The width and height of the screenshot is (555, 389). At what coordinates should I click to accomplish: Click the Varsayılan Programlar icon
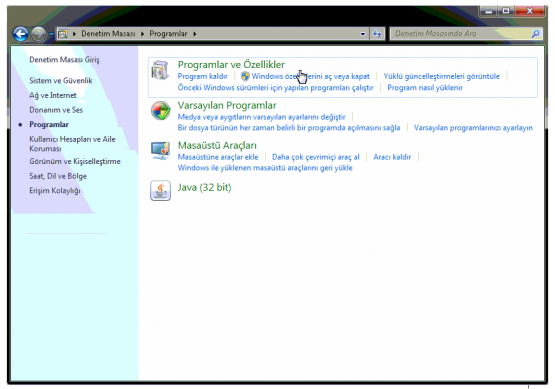tap(161, 111)
